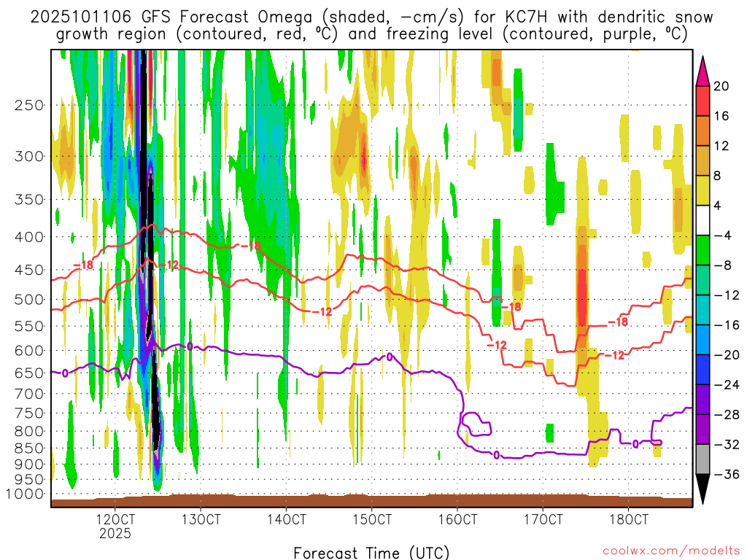Click the colorbar value label -20
Viewport: 747px width, 560px height.
click(x=727, y=355)
